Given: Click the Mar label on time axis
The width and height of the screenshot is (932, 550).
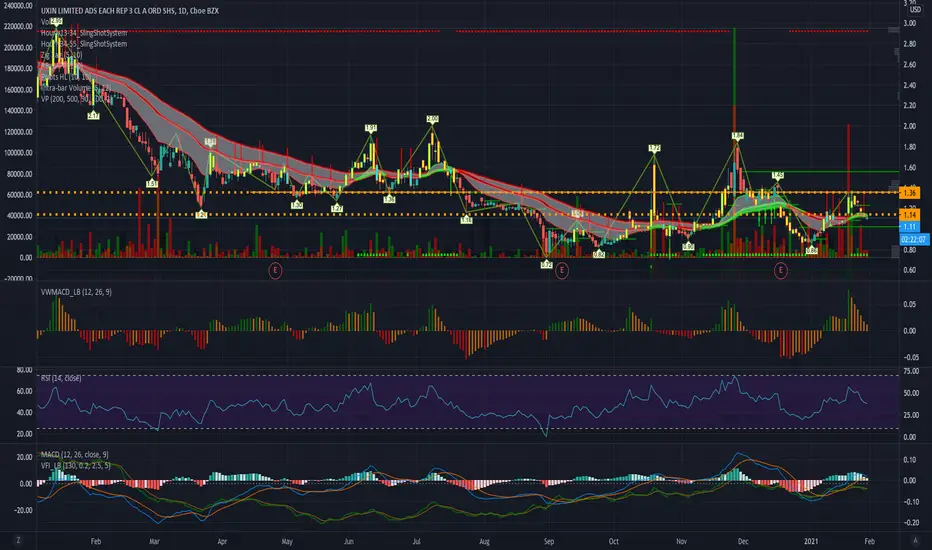Looking at the screenshot, I should click(155, 542).
